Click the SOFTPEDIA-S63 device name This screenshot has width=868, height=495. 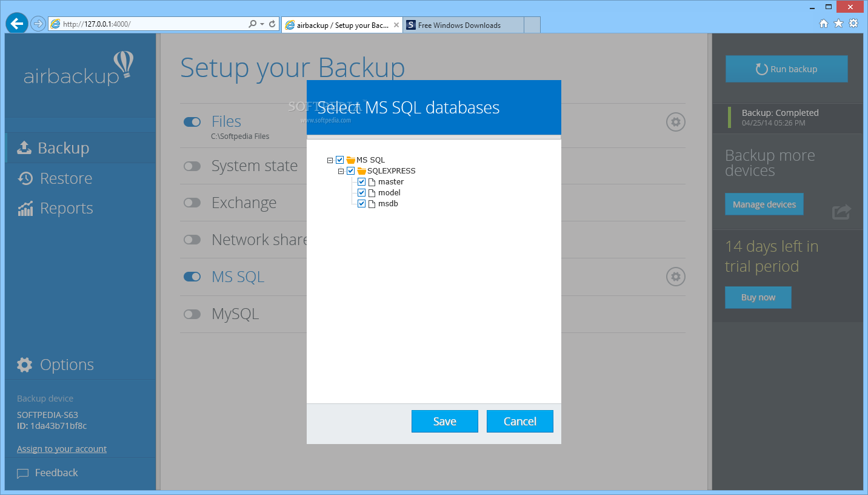tap(47, 415)
